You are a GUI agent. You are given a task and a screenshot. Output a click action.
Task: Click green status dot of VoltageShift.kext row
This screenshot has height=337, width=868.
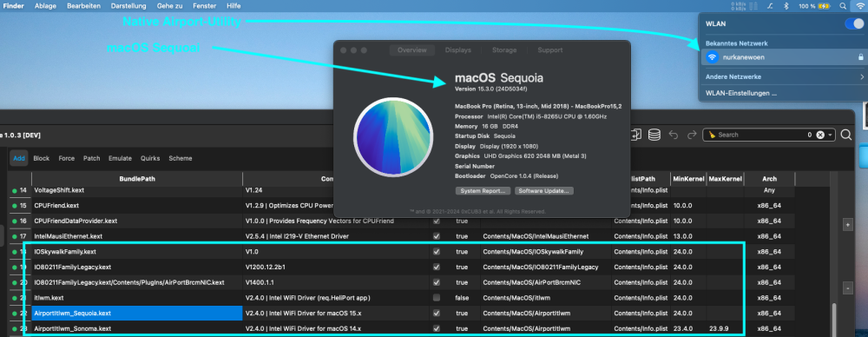(15, 190)
